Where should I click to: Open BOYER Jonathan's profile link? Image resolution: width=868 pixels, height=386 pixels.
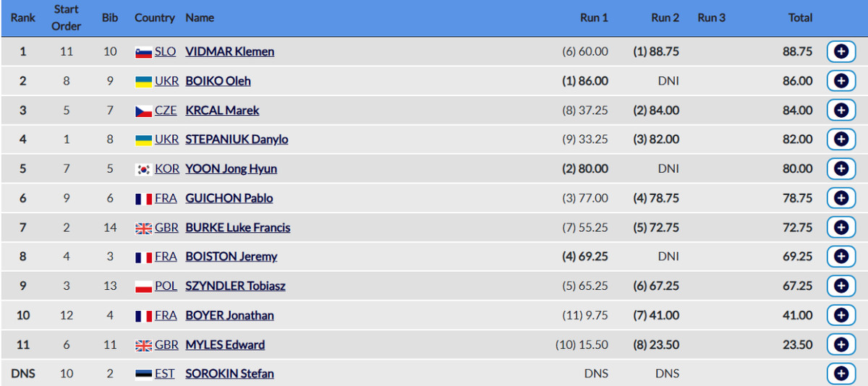pos(229,315)
